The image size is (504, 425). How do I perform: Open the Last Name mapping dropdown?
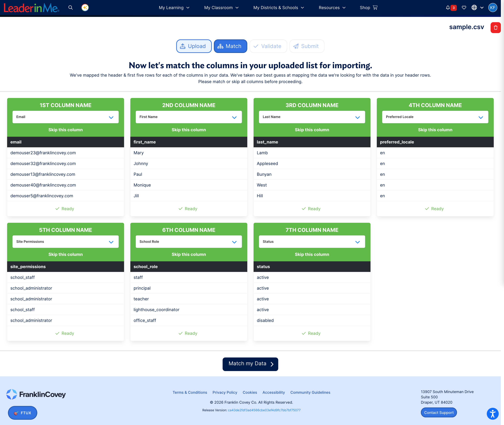point(312,117)
